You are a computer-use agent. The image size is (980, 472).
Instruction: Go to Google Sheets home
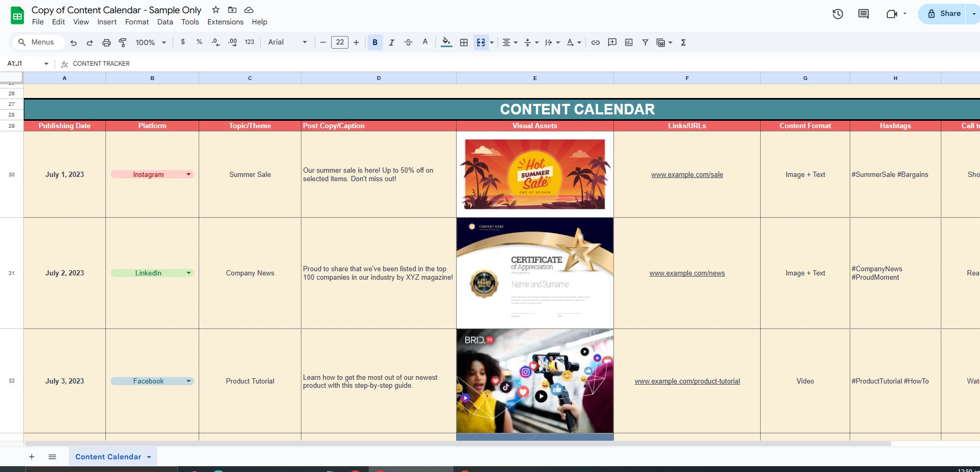(17, 15)
